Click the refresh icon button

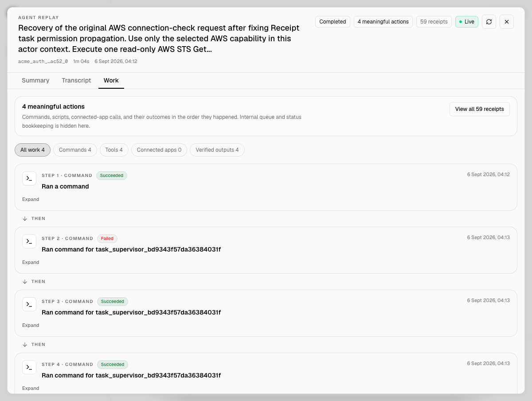pos(489,22)
